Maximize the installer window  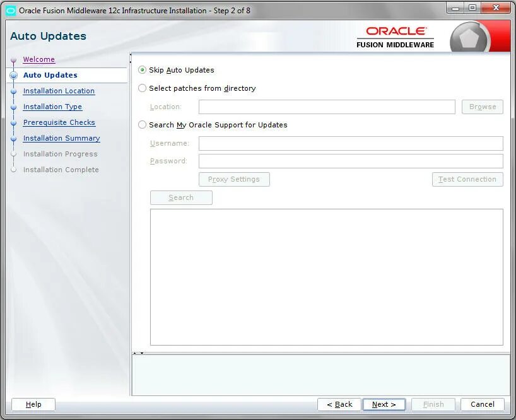[472, 8]
